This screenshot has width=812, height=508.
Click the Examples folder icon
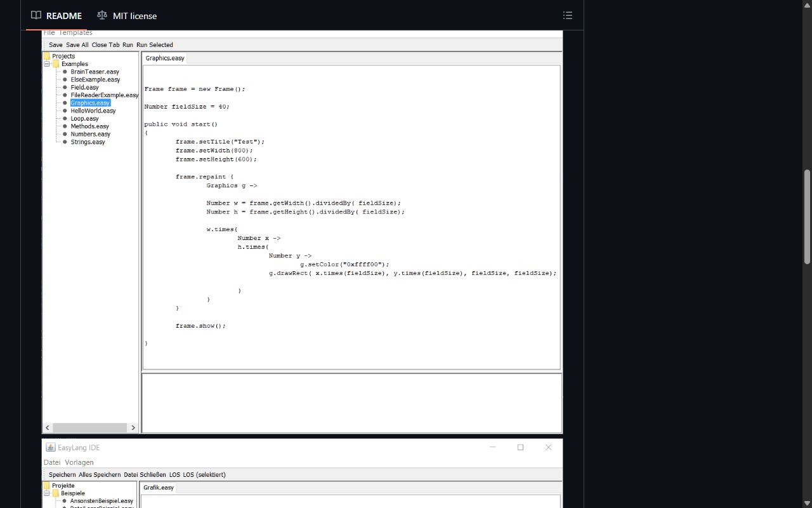[56, 63]
